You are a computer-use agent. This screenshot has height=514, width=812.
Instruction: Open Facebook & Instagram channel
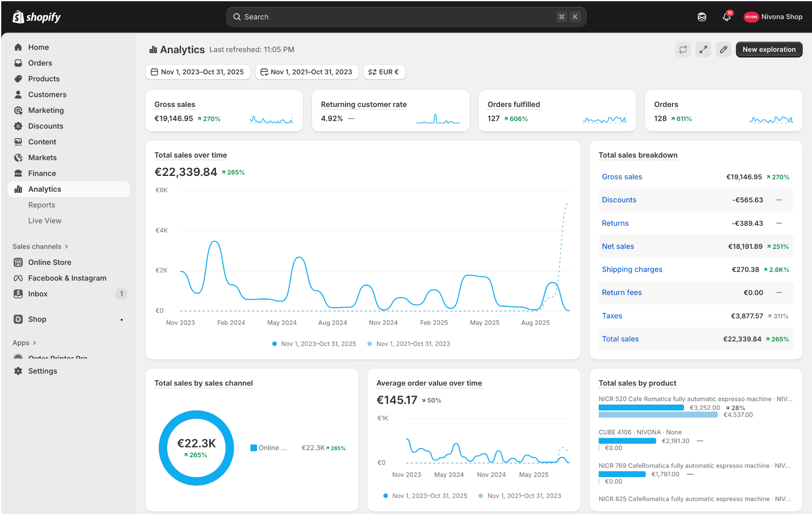tap(67, 278)
